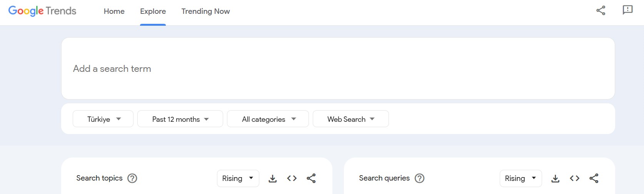The width and height of the screenshot is (644, 194).
Task: Download Search queries data as CSV
Action: point(556,178)
